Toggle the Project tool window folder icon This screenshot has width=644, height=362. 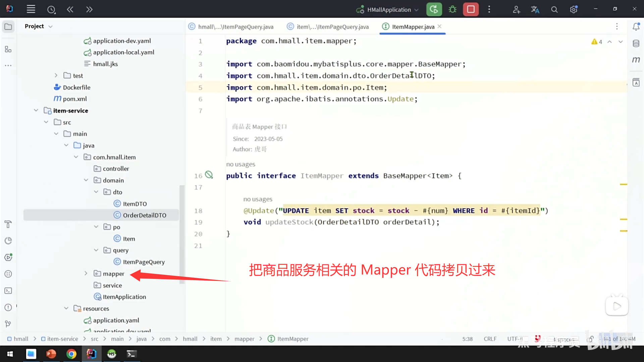[8, 26]
